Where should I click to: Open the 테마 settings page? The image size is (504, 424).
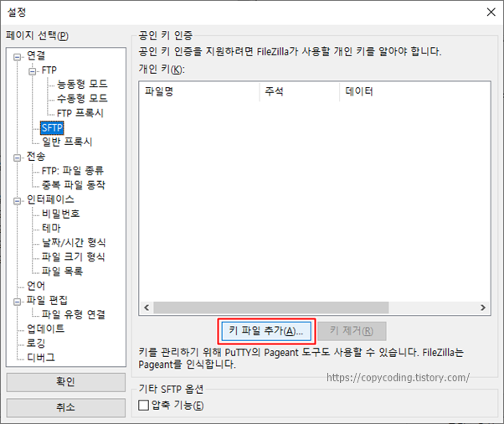pos(51,228)
